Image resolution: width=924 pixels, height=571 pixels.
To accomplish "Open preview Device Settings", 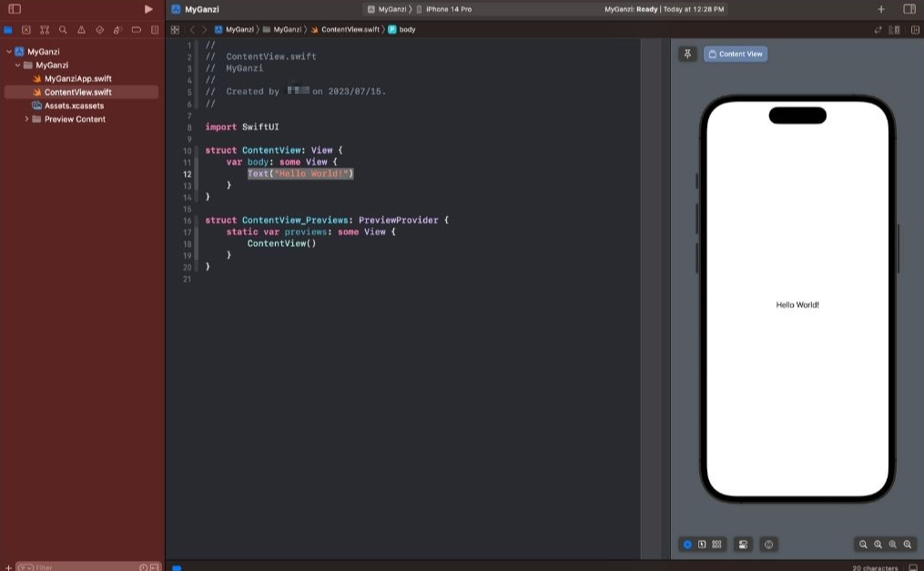I will coord(743,545).
